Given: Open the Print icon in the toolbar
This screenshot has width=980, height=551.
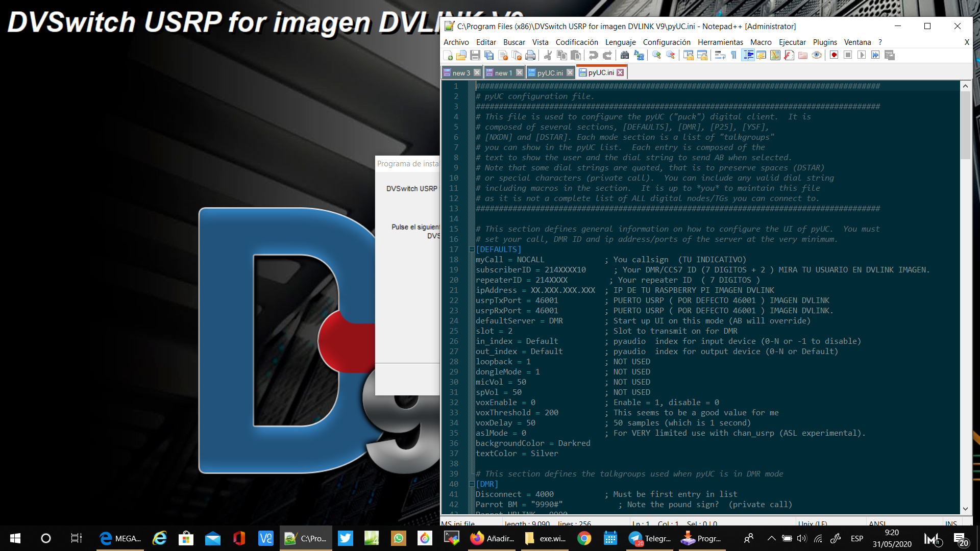Looking at the screenshot, I should click(x=530, y=55).
